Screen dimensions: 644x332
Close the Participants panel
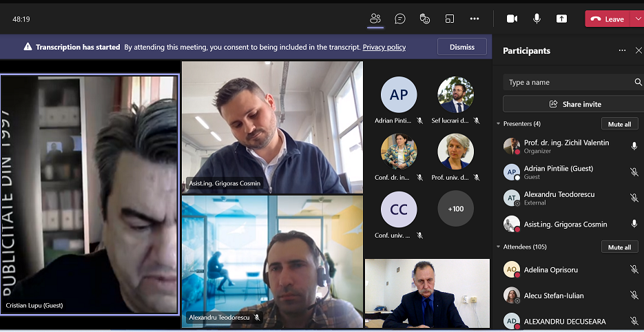coord(638,51)
